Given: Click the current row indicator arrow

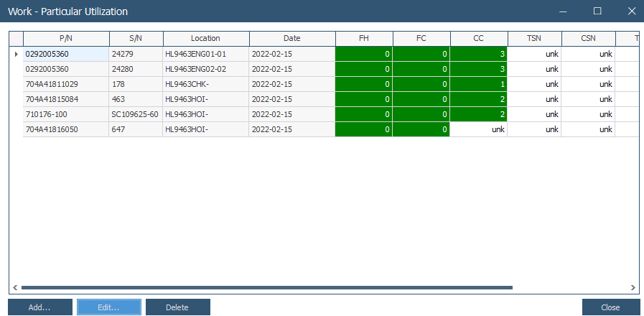Looking at the screenshot, I should click(x=17, y=54).
